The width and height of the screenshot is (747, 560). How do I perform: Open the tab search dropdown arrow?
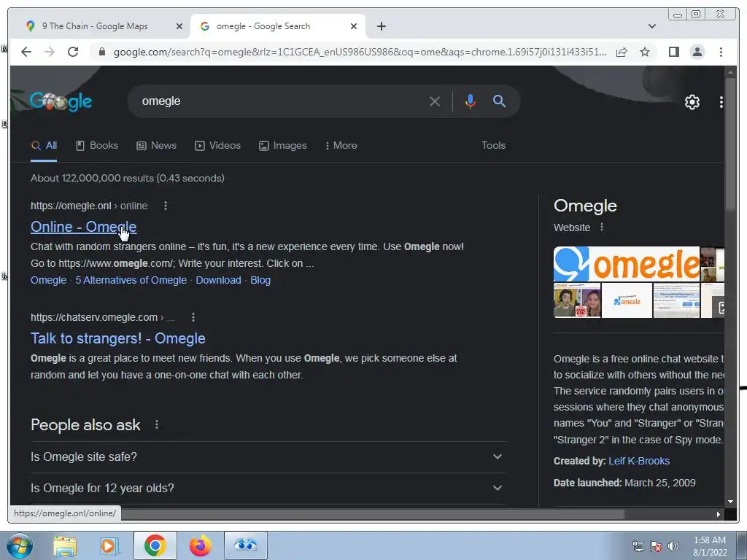click(651, 26)
